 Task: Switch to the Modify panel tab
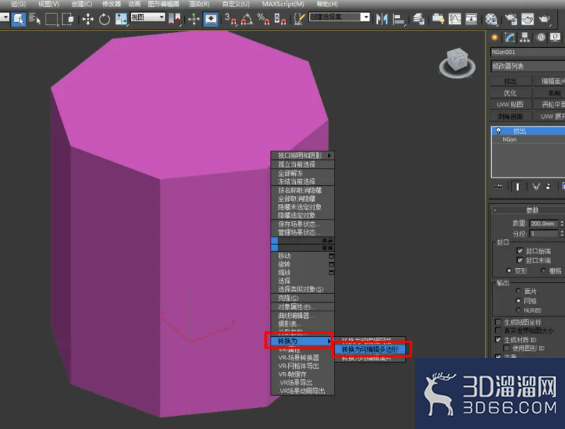pos(510,37)
